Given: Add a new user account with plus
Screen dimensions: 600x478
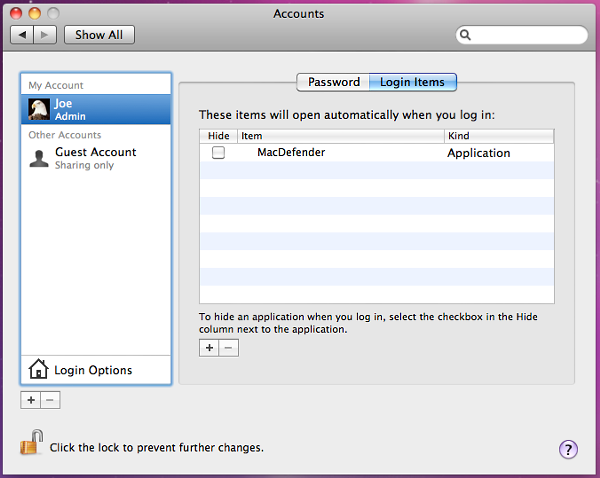Looking at the screenshot, I should coord(31,400).
